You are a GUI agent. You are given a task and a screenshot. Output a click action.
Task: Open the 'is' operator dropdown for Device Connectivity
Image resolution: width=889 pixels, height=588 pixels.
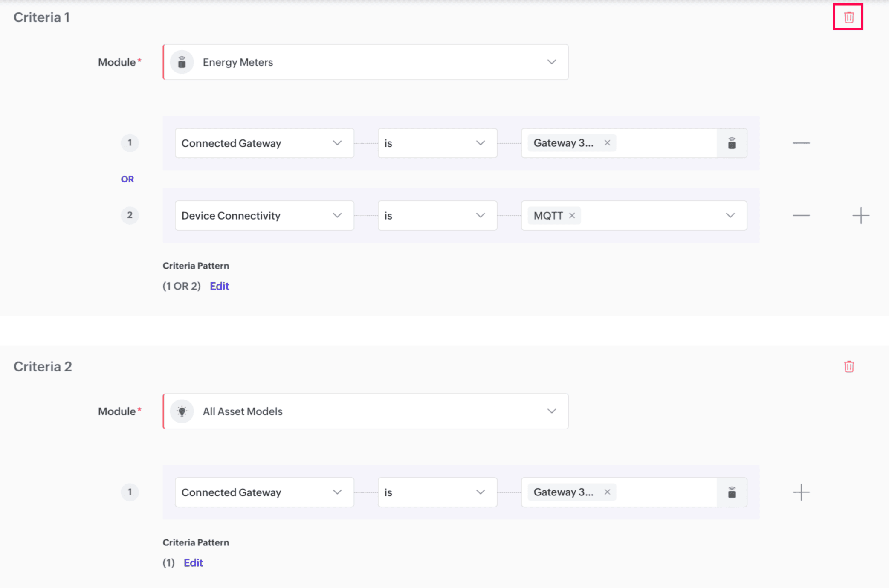point(437,216)
